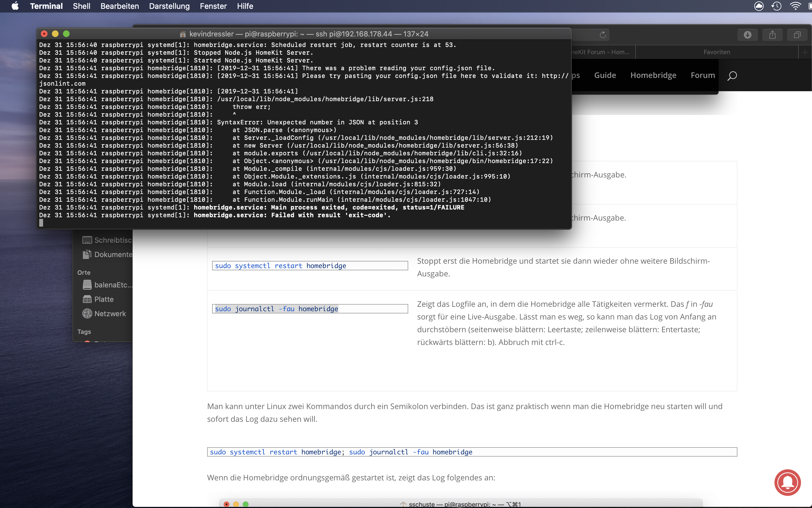The height and width of the screenshot is (508, 812).
Task: Click the Wi-Fi status icon
Action: [x=795, y=6]
